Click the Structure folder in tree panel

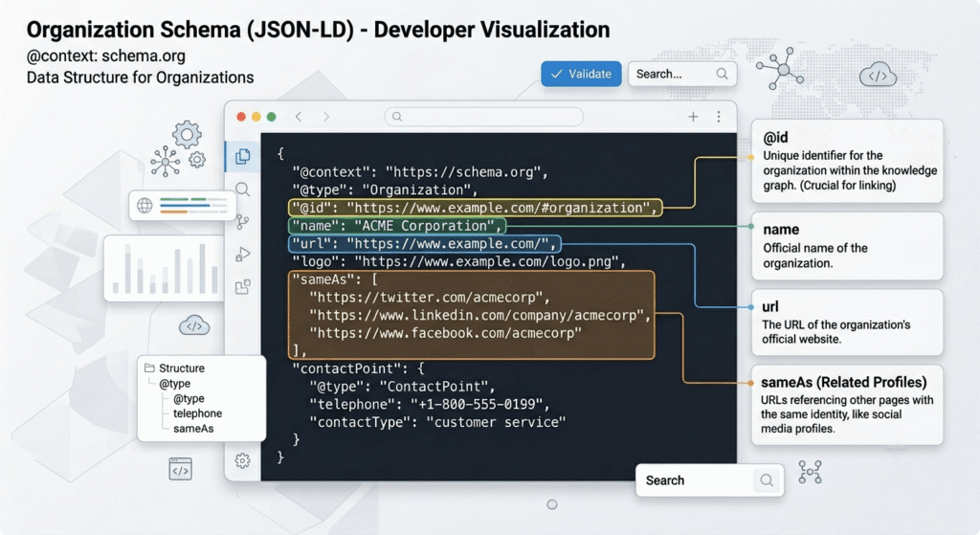click(x=174, y=368)
